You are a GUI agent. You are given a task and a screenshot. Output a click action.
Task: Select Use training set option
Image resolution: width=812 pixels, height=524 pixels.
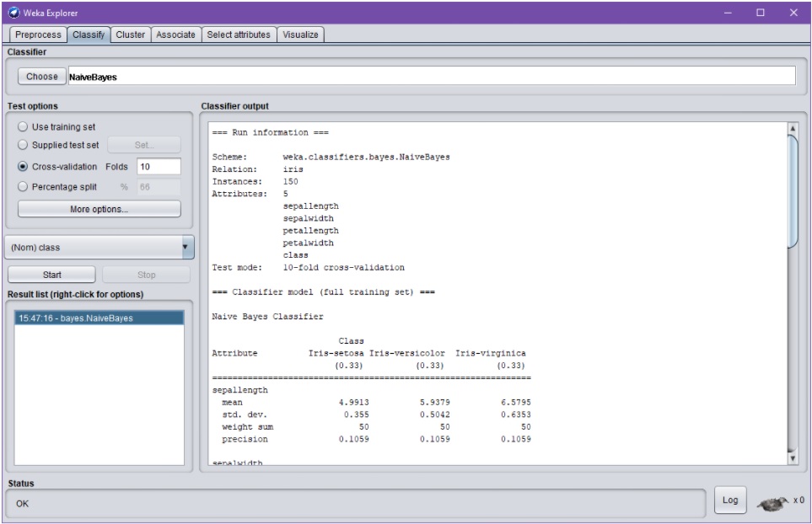point(23,126)
